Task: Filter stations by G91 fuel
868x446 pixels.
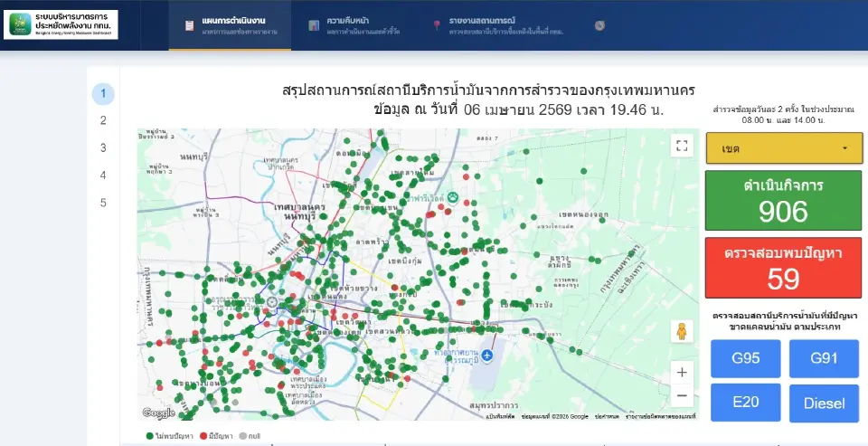Action: pyautogui.click(x=825, y=358)
